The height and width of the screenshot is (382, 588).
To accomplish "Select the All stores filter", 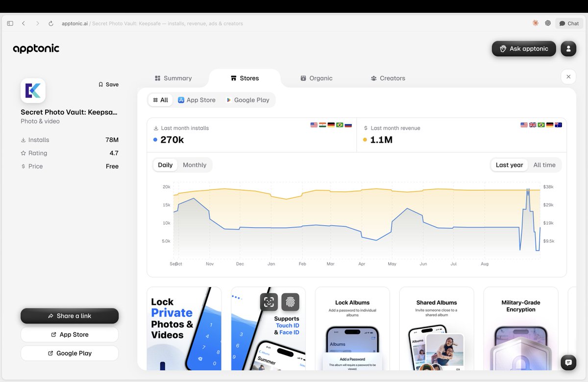I will coord(160,100).
